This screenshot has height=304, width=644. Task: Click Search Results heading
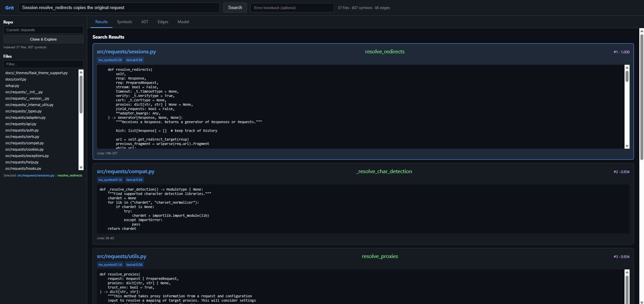[x=108, y=37]
